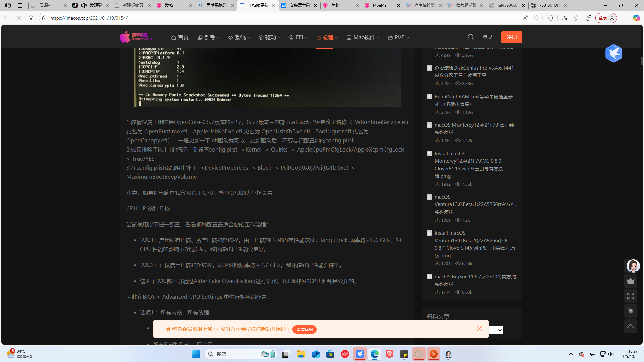Expand the Mac软件 navigation menu
Viewport: 644px width, 362px height.
pos(363,37)
